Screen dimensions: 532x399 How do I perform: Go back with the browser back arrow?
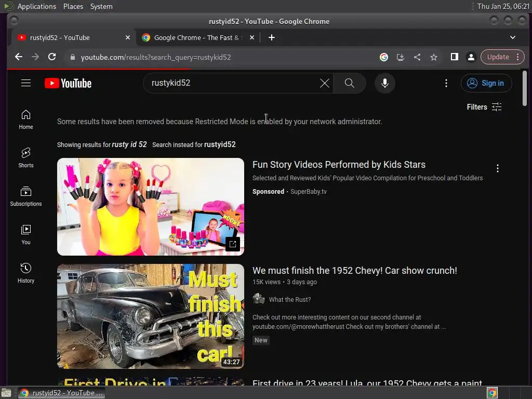(x=19, y=57)
